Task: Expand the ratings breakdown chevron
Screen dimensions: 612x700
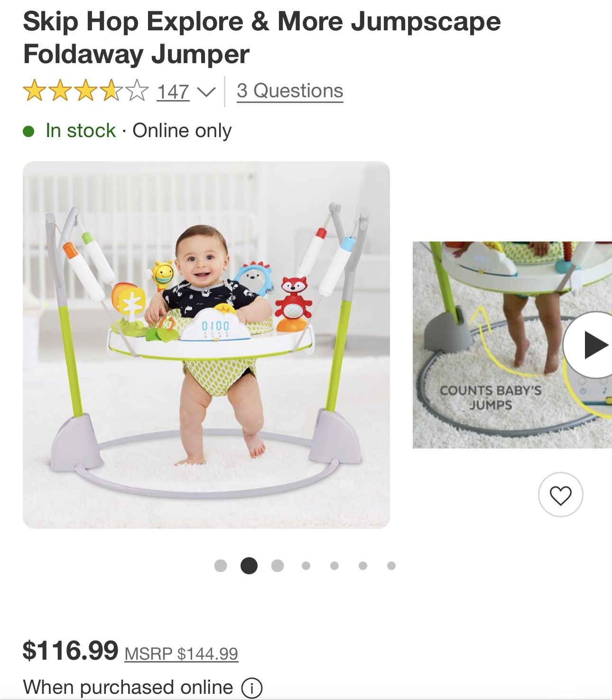Action: click(x=206, y=92)
